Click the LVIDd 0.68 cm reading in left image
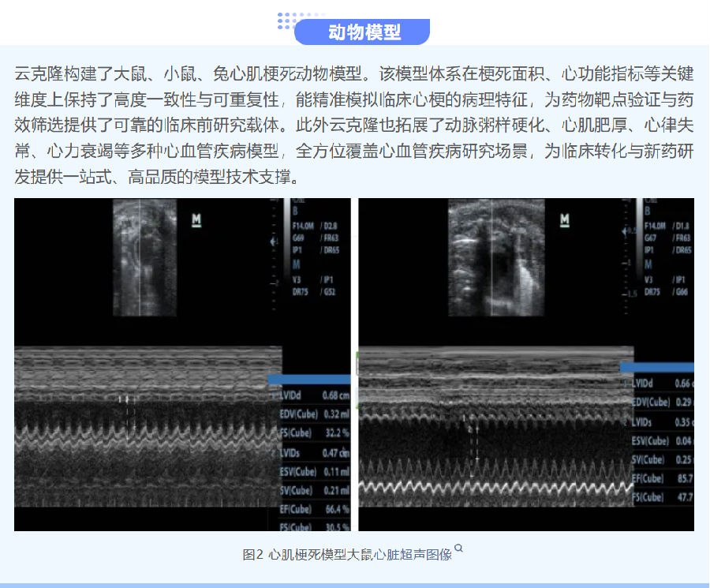Viewport: 710px width, 588px height. point(315,395)
